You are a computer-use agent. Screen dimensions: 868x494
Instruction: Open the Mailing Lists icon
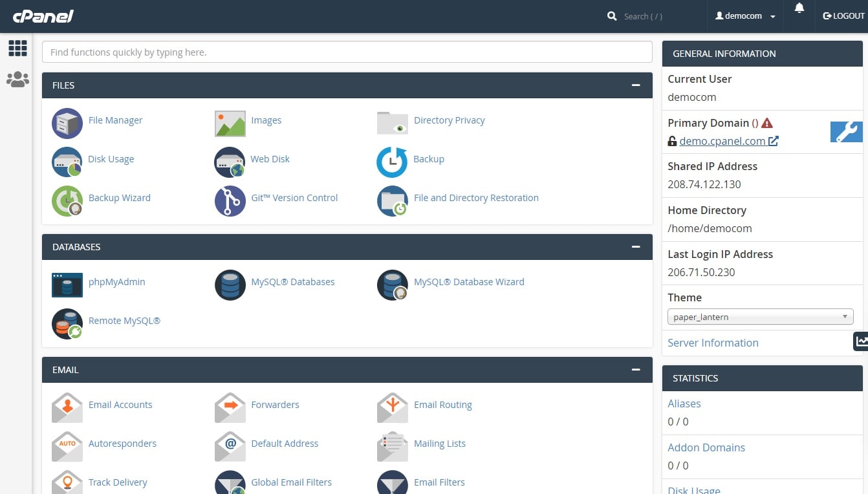(x=393, y=447)
